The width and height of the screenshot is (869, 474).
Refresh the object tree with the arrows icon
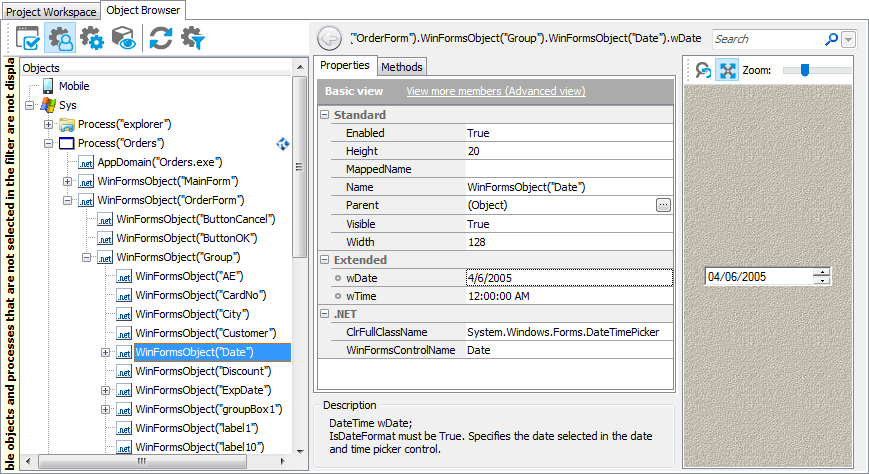[x=161, y=39]
